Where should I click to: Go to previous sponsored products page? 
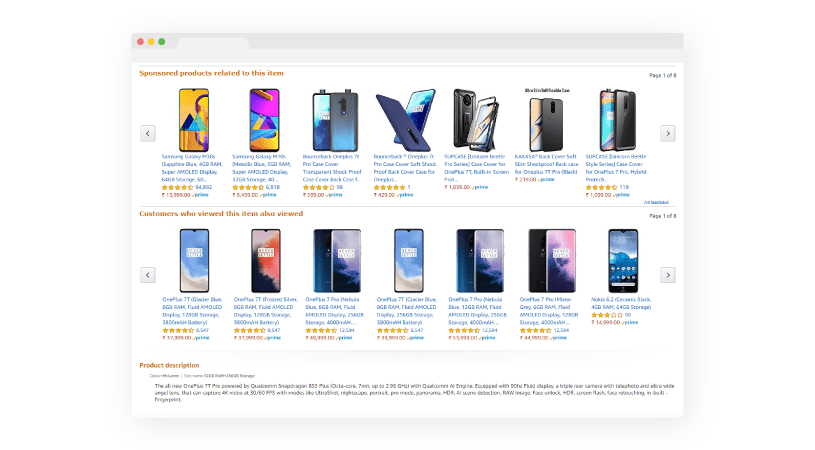(x=148, y=134)
